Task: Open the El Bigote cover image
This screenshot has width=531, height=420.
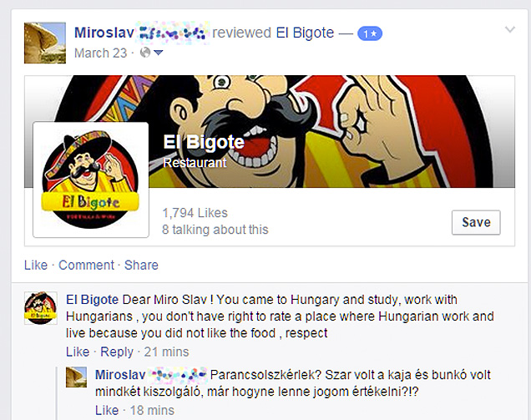Action: pyautogui.click(x=332, y=131)
